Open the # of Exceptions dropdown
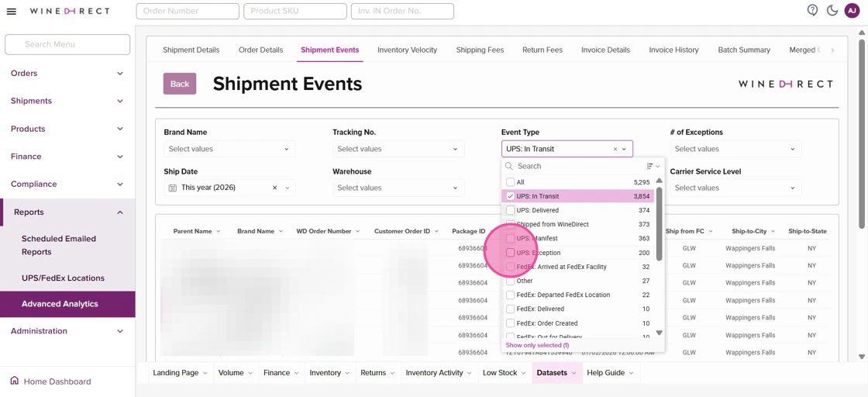Viewport: 868px width, 397px height. tap(735, 149)
